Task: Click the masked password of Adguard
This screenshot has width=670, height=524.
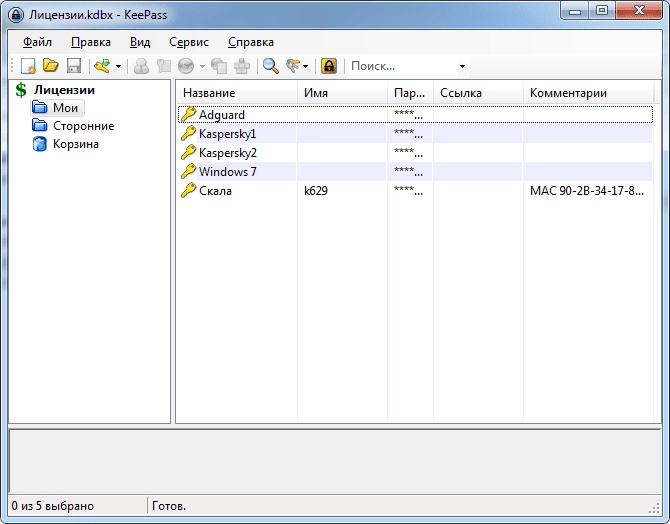Action: pyautogui.click(x=408, y=115)
